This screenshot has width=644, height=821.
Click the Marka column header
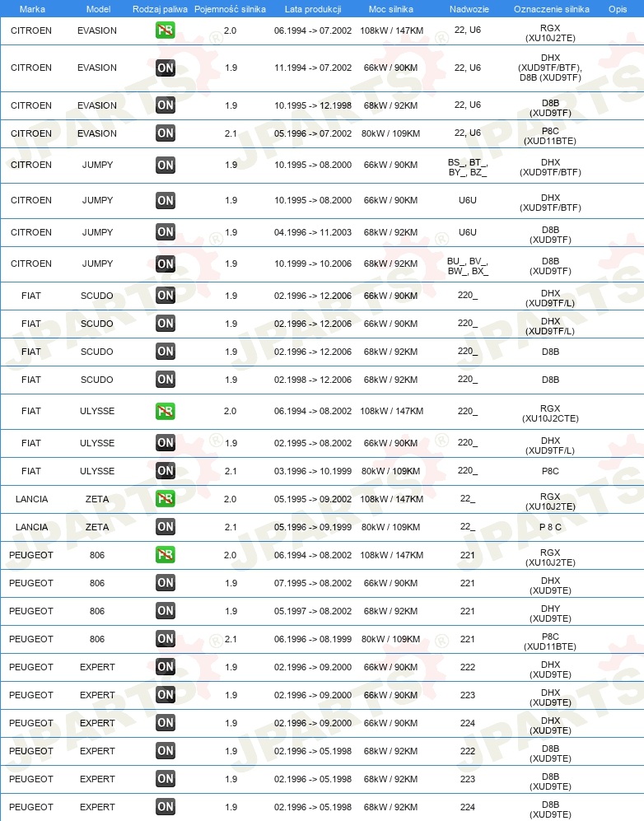coord(32,9)
